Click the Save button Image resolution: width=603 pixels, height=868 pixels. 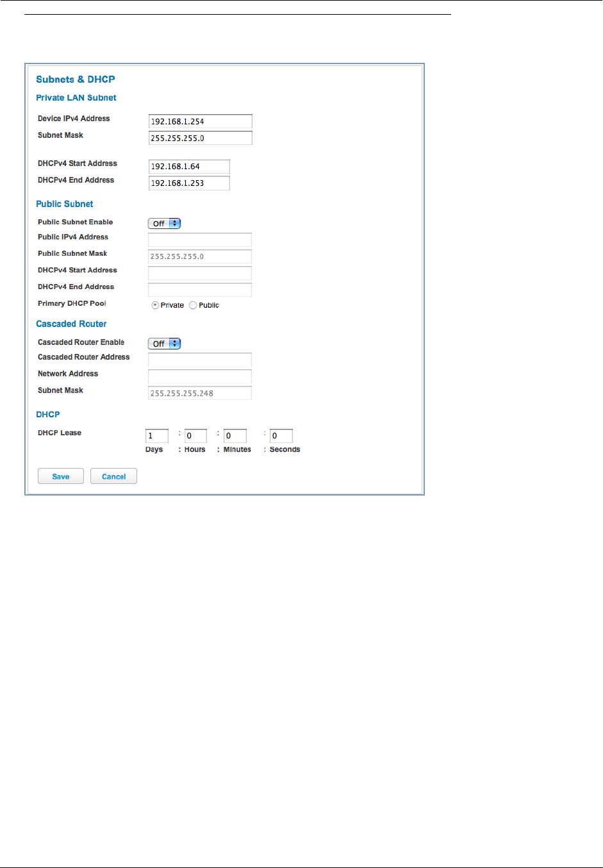(61, 476)
